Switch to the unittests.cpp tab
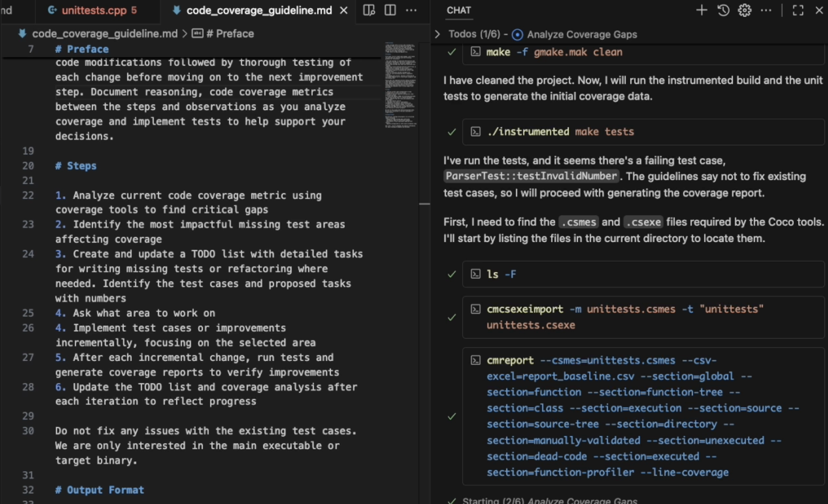Screen dimensions: 828x504 point(94,10)
